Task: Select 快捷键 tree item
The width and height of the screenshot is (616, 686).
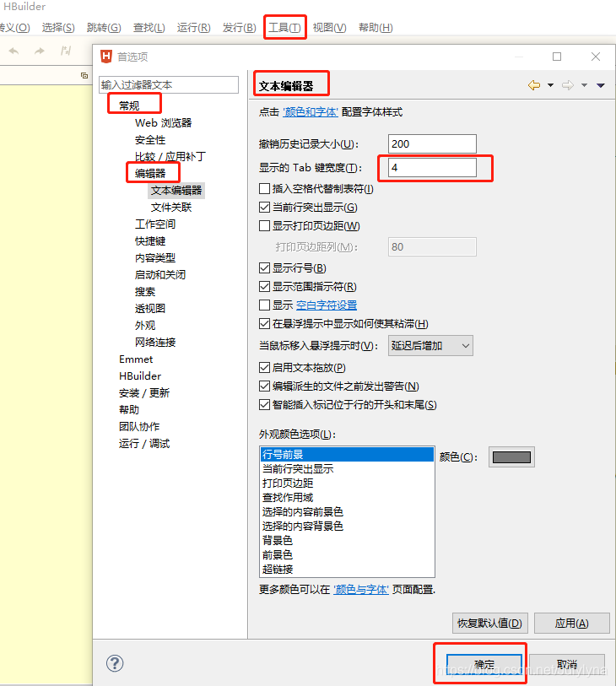Action: 150,241
